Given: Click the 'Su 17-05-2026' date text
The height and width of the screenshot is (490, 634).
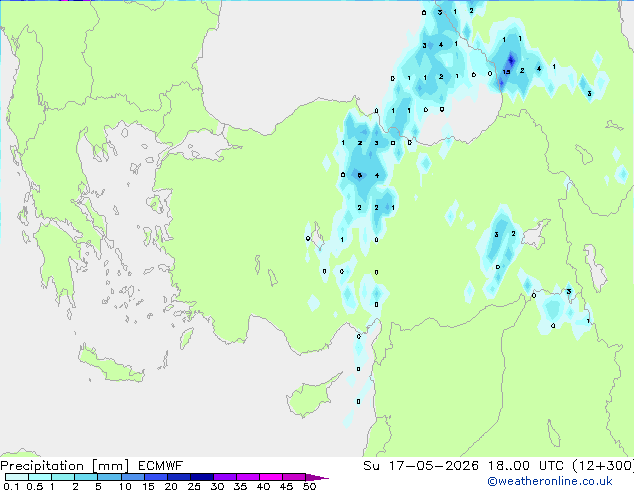Looking at the screenshot, I should click(x=421, y=466).
